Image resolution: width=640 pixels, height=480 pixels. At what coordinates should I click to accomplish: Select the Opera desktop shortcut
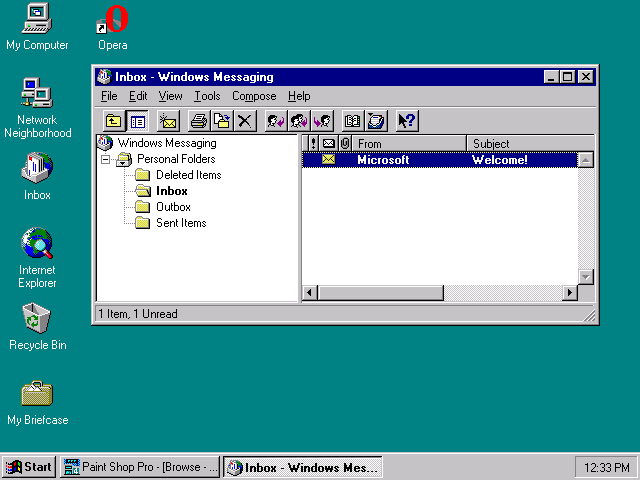tap(113, 27)
